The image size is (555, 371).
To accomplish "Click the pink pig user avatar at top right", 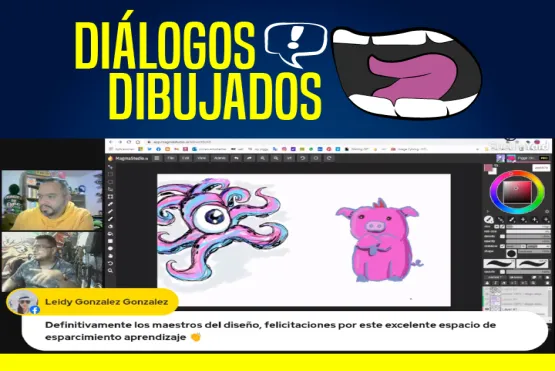I will 511,158.
